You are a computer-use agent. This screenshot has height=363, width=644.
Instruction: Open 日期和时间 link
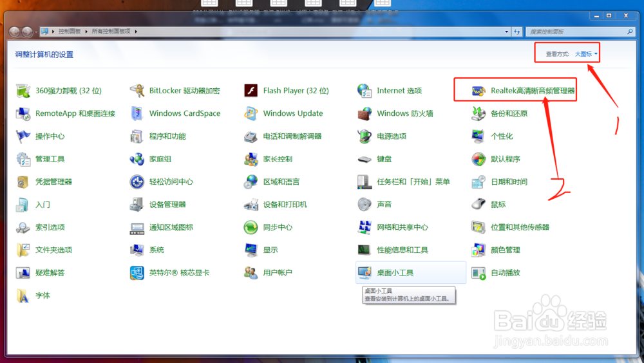[509, 181]
